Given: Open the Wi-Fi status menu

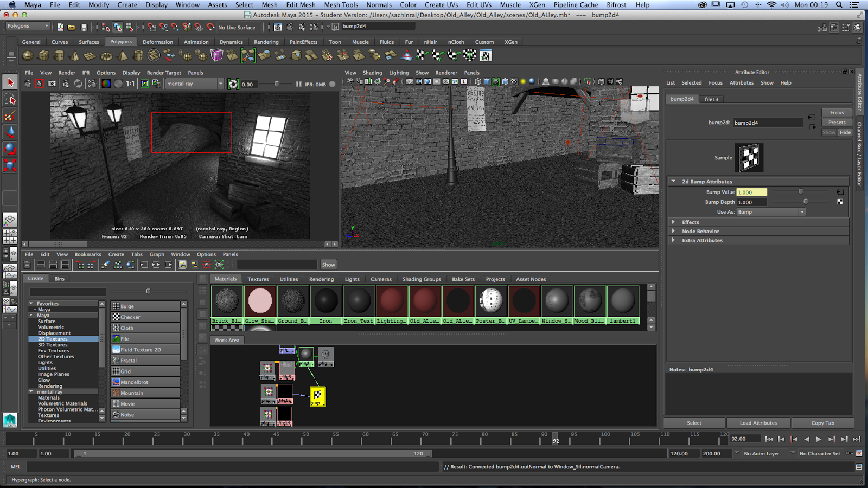Looking at the screenshot, I should pyautogui.click(x=771, y=5).
